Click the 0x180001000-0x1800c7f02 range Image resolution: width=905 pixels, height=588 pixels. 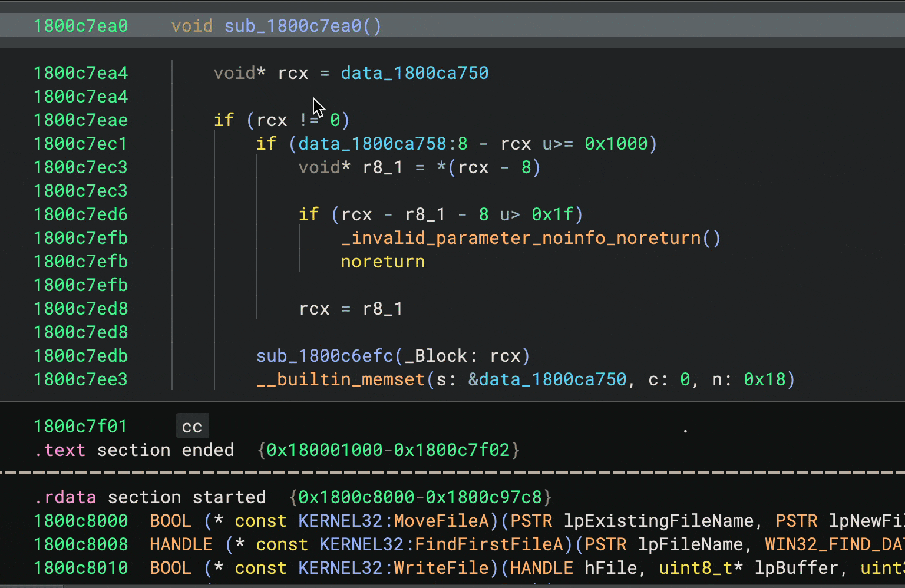[388, 450]
